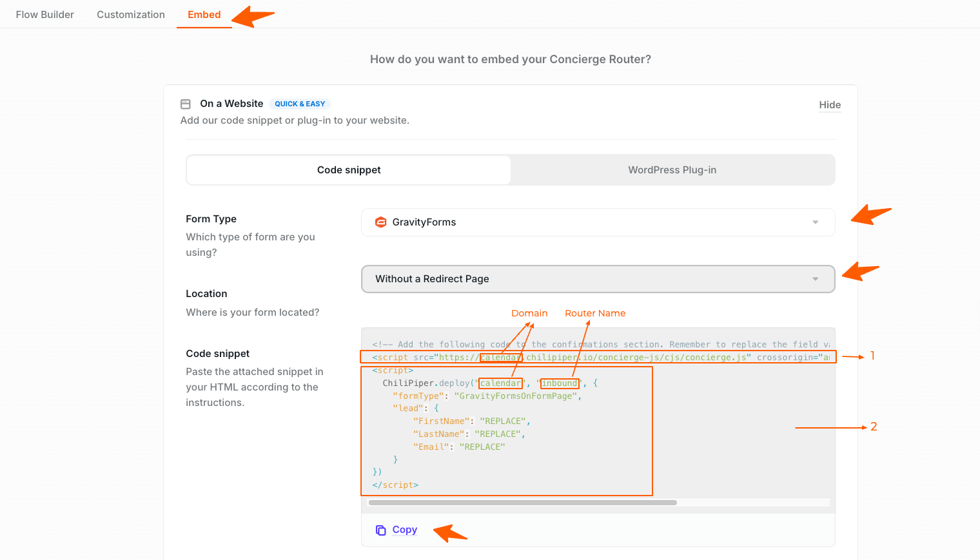
Task: Switch to WordPress Plug-in option
Action: point(672,170)
